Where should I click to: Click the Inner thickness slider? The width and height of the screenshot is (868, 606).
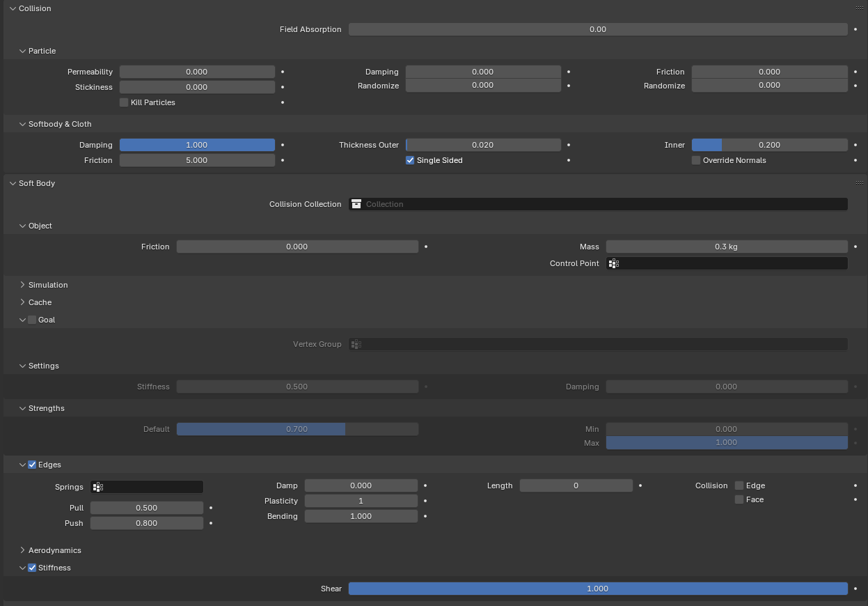[769, 145]
